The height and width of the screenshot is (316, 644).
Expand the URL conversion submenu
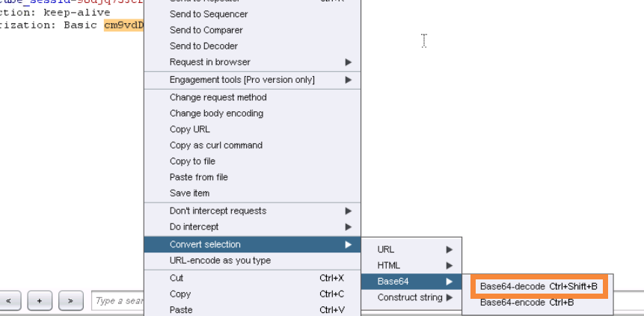coord(411,250)
